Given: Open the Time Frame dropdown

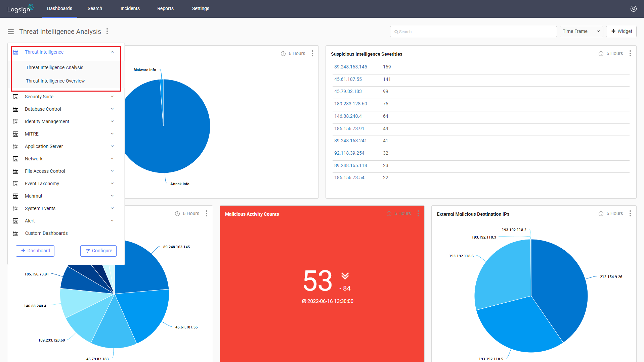Looking at the screenshot, I should pos(581,31).
